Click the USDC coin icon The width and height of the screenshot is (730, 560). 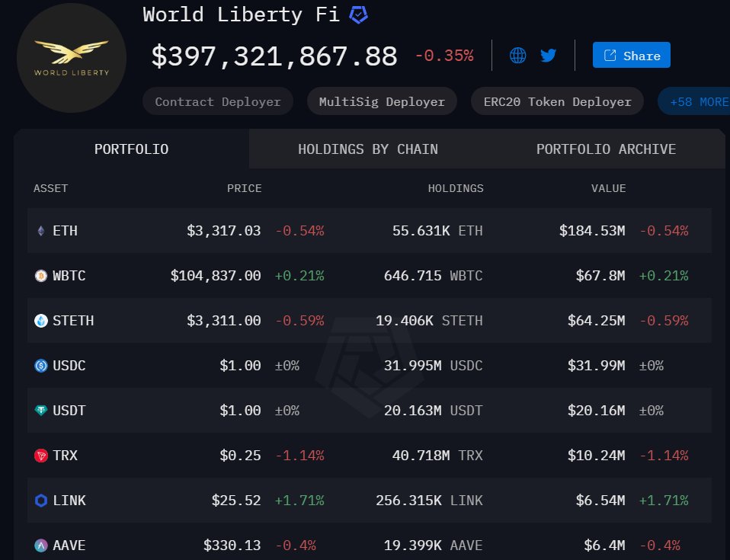41,366
